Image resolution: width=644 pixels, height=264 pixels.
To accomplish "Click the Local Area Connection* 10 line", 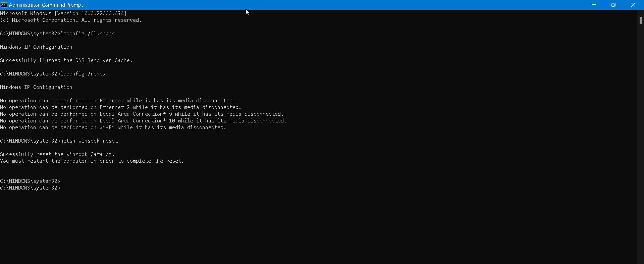I will [143, 121].
